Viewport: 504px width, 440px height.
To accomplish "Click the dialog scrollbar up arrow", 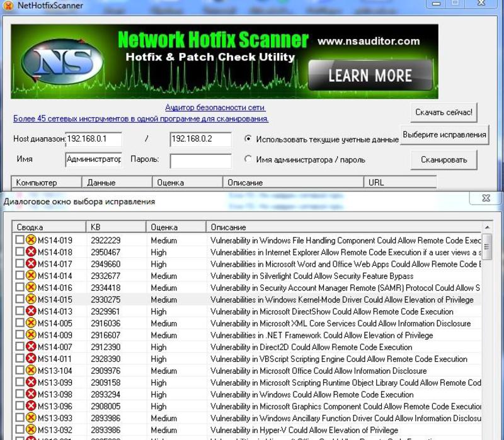I will [487, 227].
